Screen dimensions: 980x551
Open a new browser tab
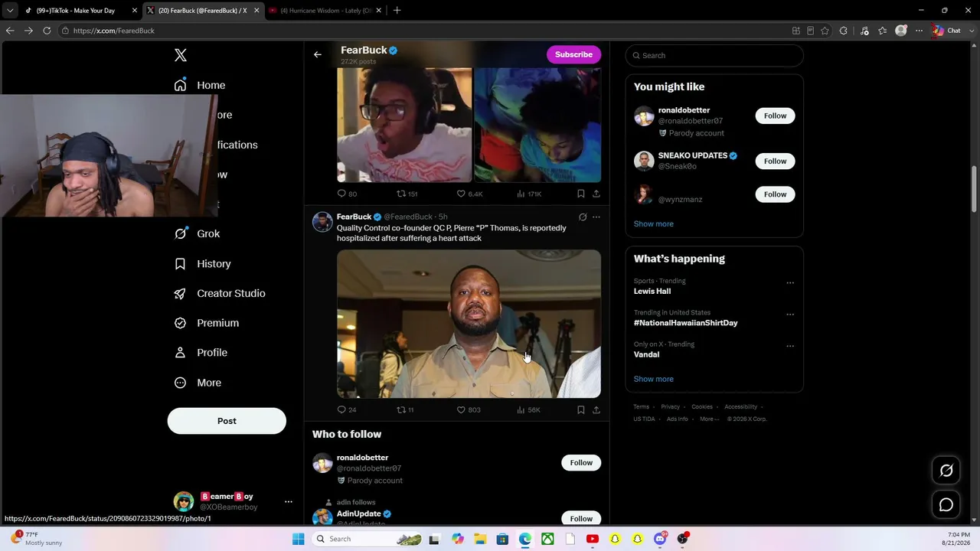[x=397, y=11]
